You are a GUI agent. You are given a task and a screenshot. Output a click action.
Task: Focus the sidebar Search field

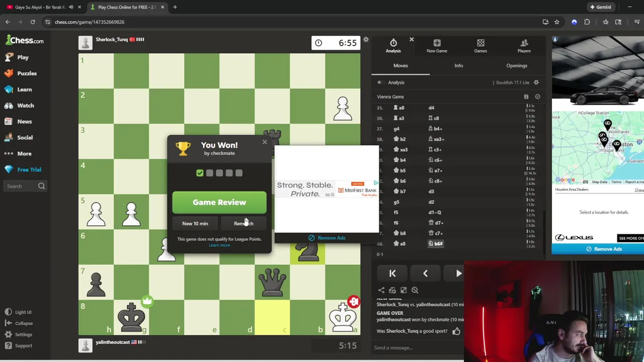click(x=25, y=186)
